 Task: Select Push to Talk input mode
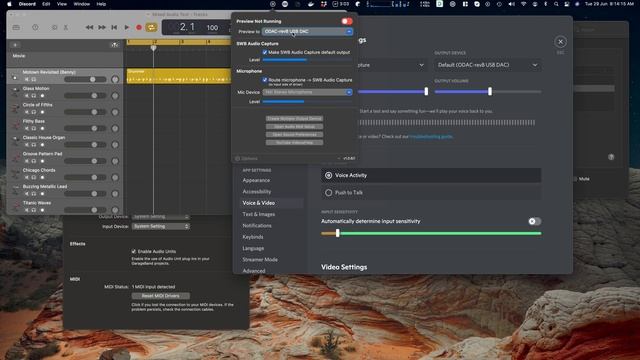pyautogui.click(x=431, y=192)
